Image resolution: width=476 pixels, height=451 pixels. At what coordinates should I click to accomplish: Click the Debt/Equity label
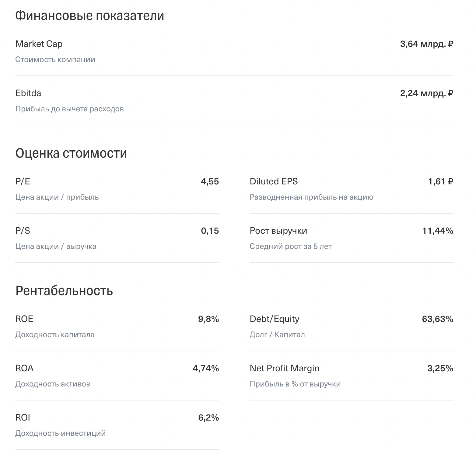coord(274,319)
